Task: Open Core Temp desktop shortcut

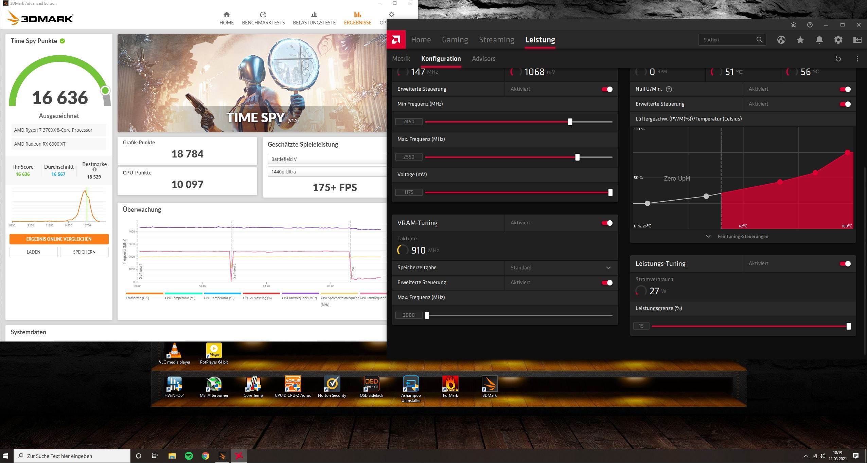Action: click(x=253, y=387)
